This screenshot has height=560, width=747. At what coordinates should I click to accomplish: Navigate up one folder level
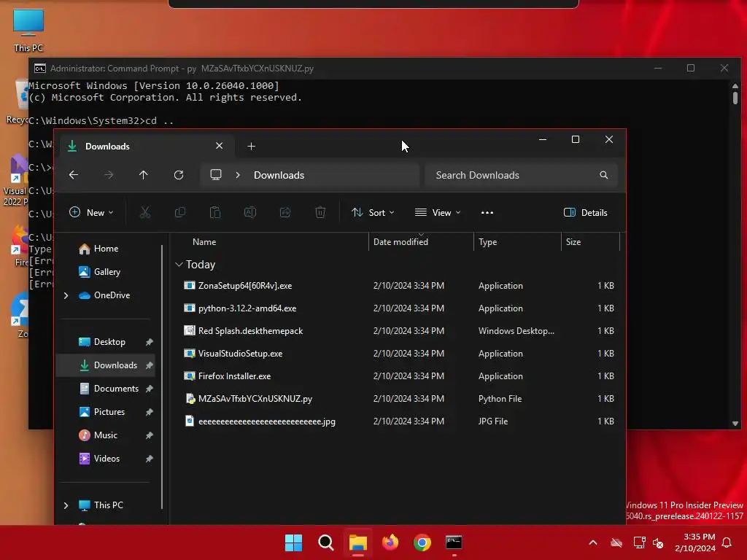[x=144, y=175]
